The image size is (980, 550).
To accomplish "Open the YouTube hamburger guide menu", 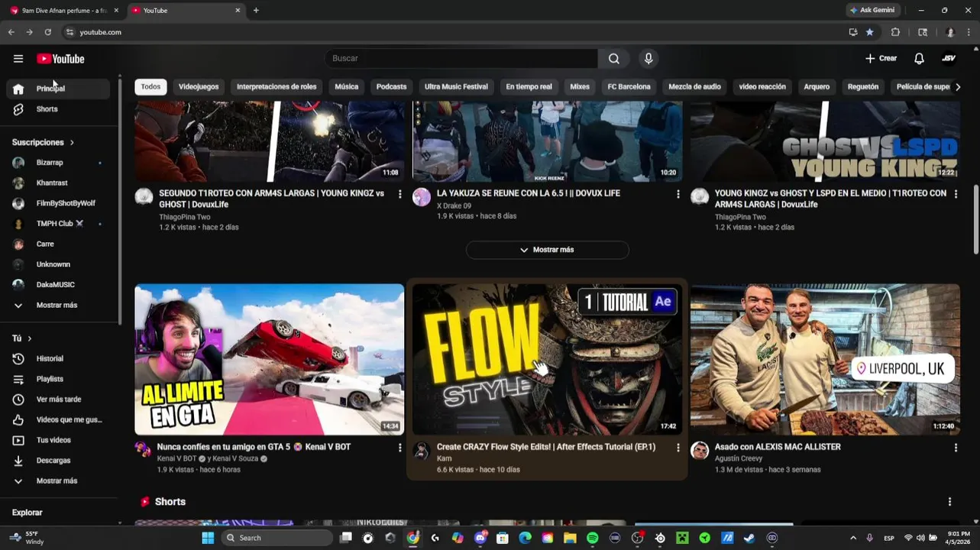I will point(18,59).
